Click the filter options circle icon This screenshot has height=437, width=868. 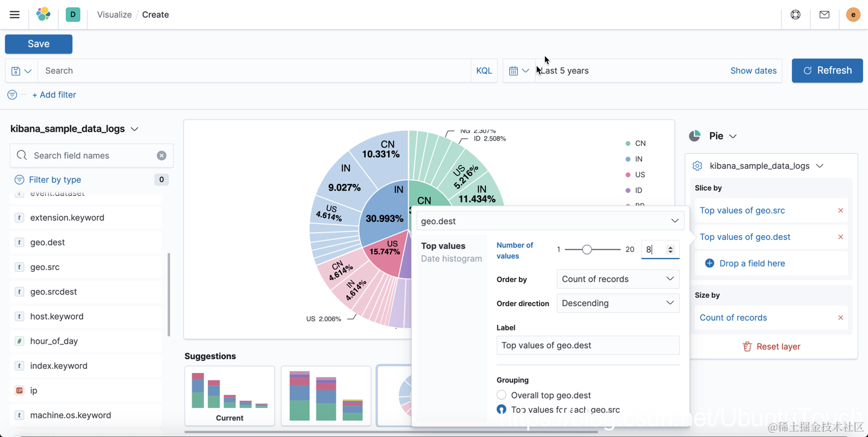point(12,95)
